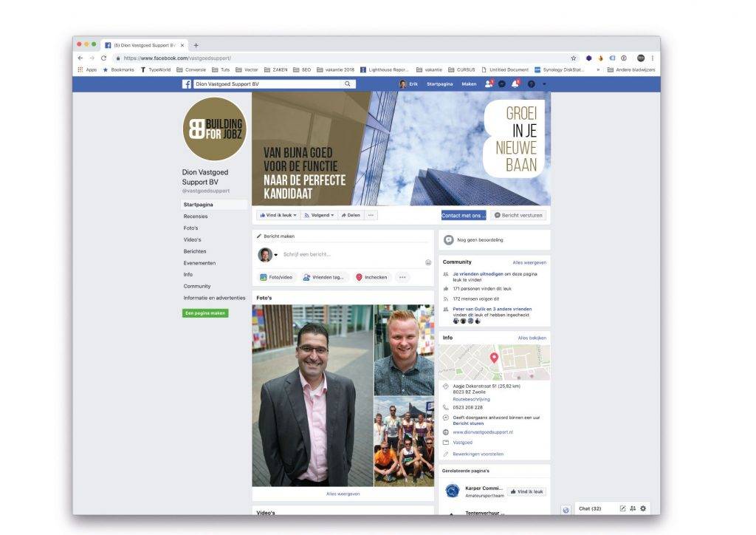
Task: Click the Vrienden tag... button
Action: click(323, 277)
